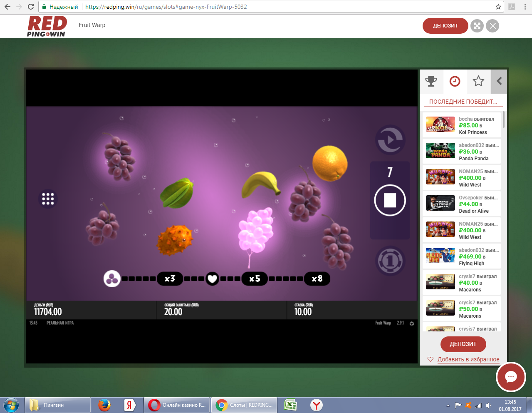Click the sidebar ДЕПОЗИТ button

463,344
